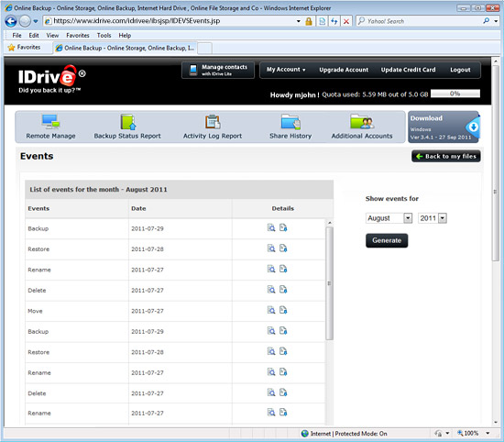Click the compatibility view icon
This screenshot has width=504, height=442.
[322, 21]
